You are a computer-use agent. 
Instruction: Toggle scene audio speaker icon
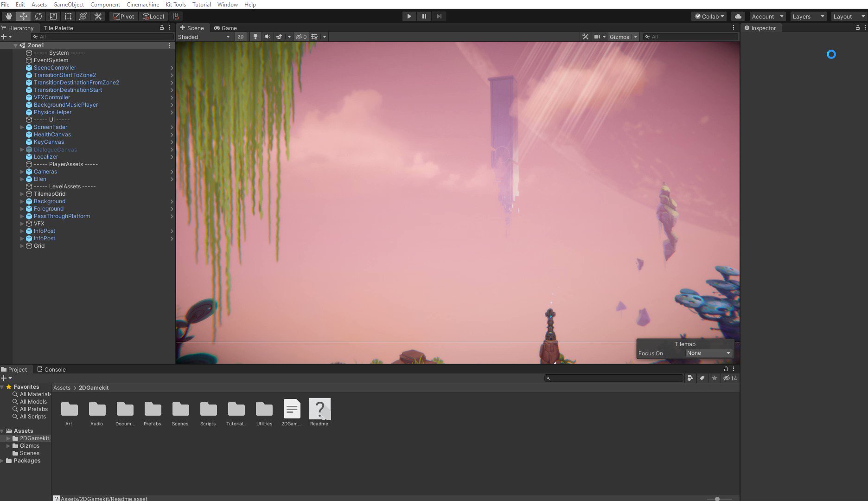point(268,37)
